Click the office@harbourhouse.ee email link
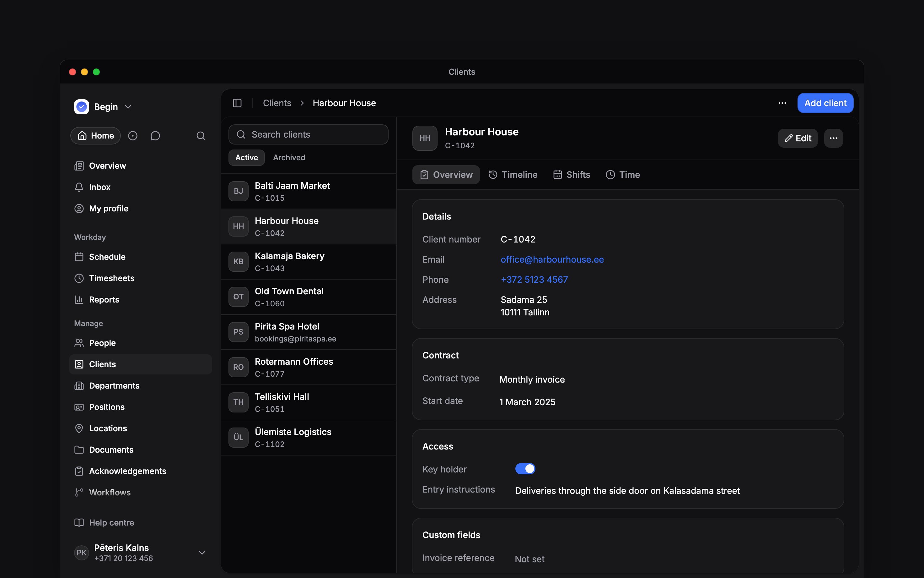This screenshot has height=578, width=924. click(552, 259)
